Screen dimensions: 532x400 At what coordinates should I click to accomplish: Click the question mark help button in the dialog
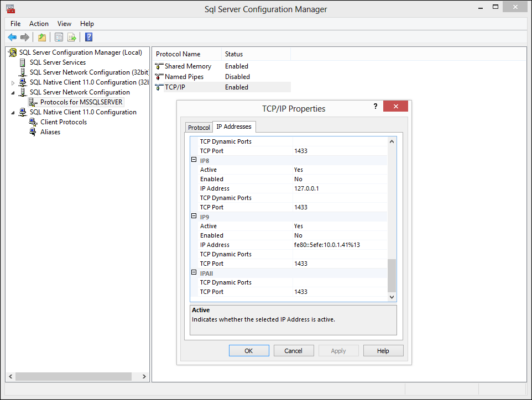[375, 106]
